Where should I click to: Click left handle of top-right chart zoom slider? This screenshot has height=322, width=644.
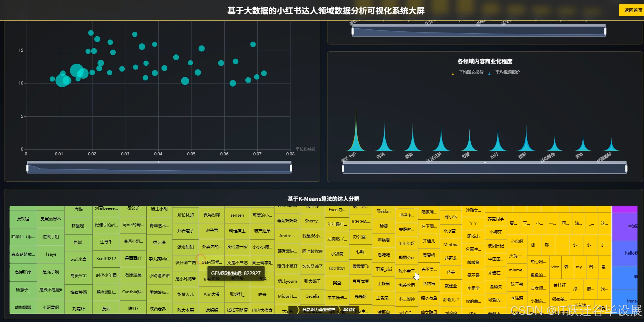pyautogui.click(x=353, y=31)
